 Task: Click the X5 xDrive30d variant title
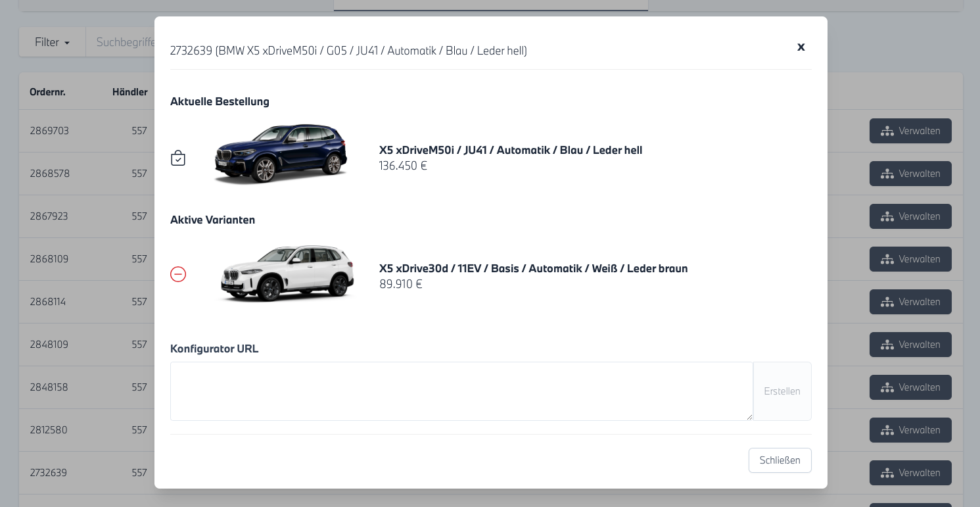[533, 268]
